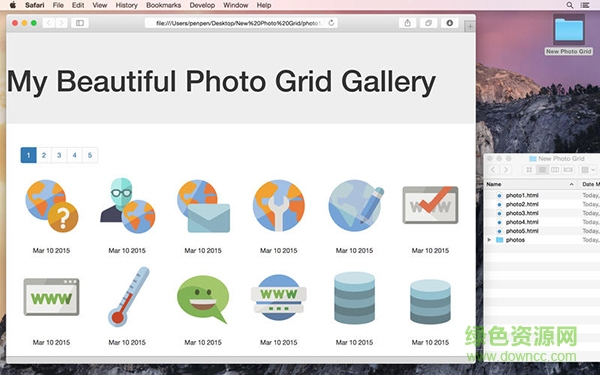600x375 pixels.
Task: Open the History menu
Action: (126, 5)
